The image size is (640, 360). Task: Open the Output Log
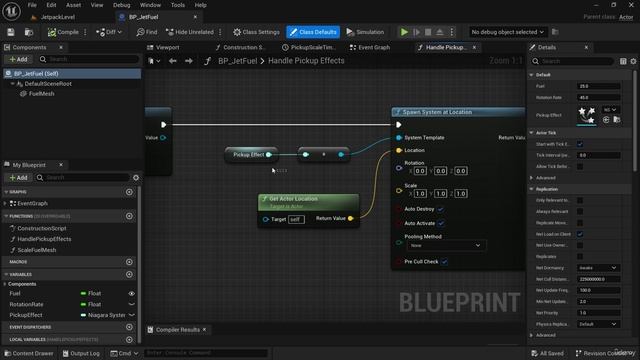pyautogui.click(x=81, y=353)
